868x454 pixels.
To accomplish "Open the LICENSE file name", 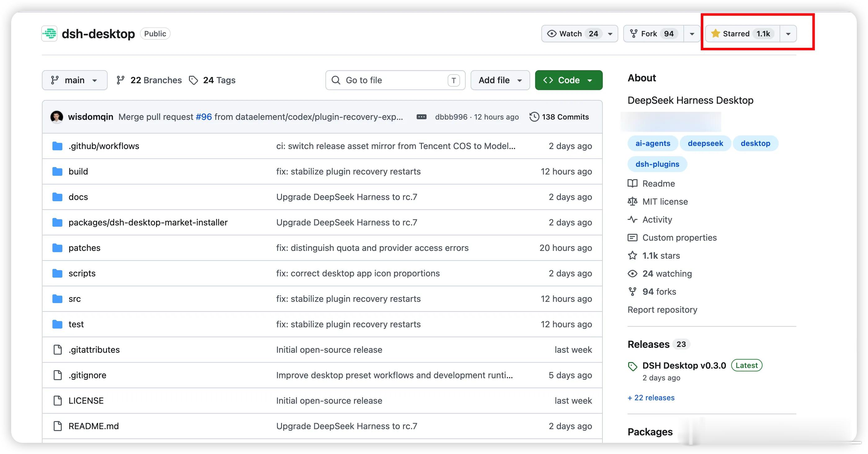I will 86,401.
